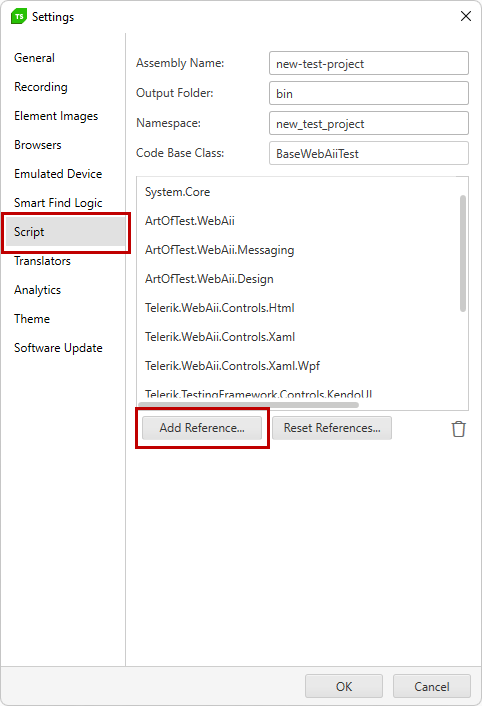Click in the Assembly Name field
The height and width of the screenshot is (706, 482).
369,63
